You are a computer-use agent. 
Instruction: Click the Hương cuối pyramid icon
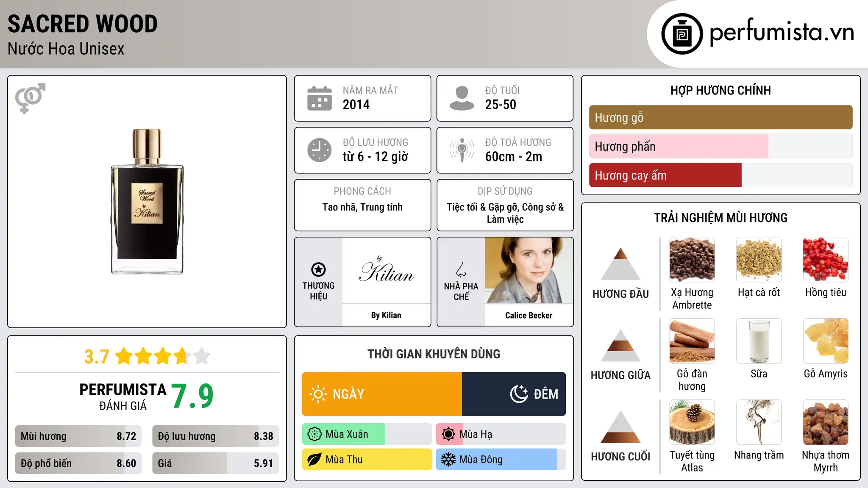620,427
